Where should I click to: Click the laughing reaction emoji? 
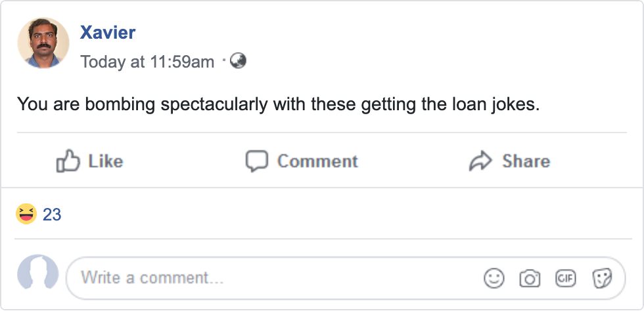[26, 214]
